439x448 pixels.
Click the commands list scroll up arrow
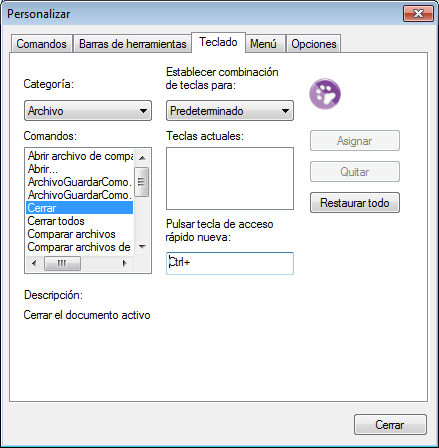142,158
